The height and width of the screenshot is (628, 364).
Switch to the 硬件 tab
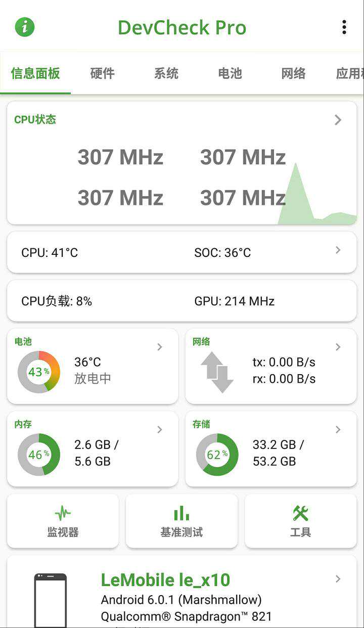coord(102,74)
